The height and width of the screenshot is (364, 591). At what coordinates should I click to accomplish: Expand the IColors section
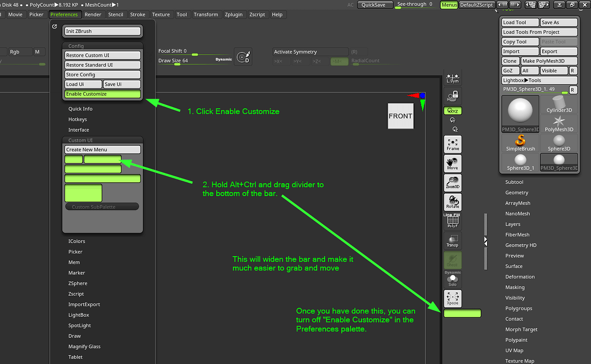coord(77,241)
